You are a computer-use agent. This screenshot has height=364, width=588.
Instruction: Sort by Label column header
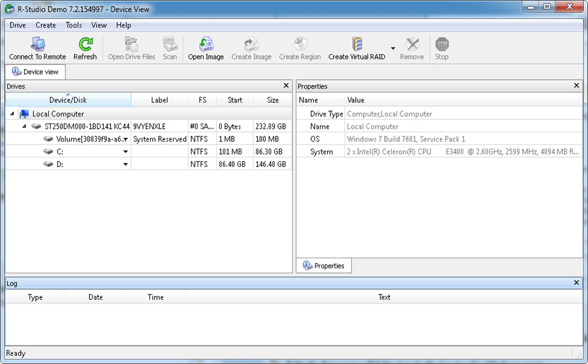[159, 100]
